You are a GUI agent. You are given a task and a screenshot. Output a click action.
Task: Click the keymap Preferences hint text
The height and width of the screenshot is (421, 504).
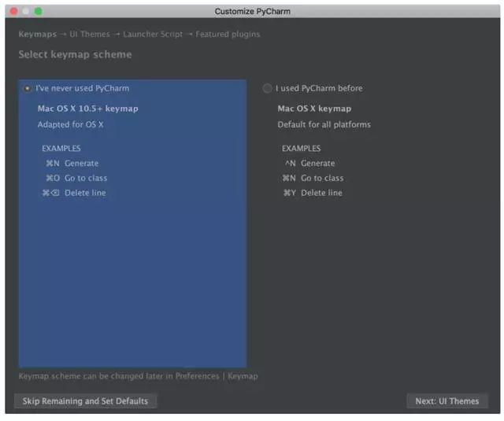[x=139, y=376]
